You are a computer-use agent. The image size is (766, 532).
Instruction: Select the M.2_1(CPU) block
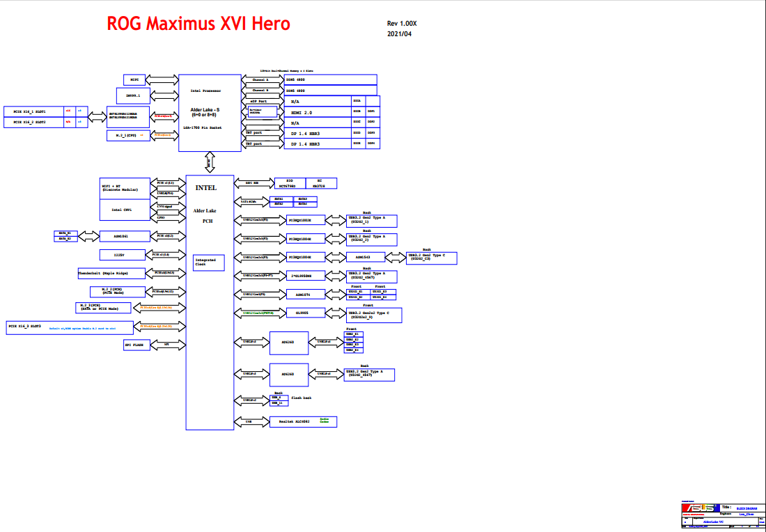[129, 135]
